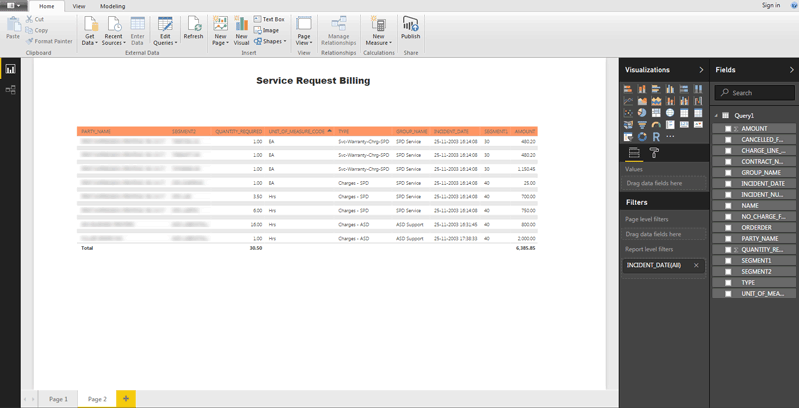The image size is (799, 408).
Task: Select the line chart visualization
Action: [x=628, y=101]
